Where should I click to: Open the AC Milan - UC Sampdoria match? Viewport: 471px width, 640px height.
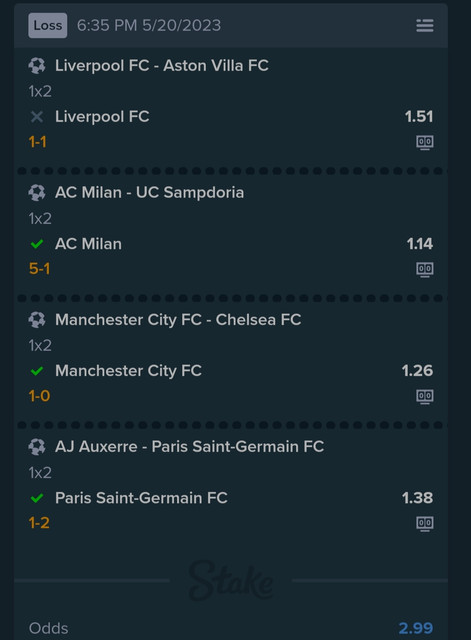[x=149, y=193]
